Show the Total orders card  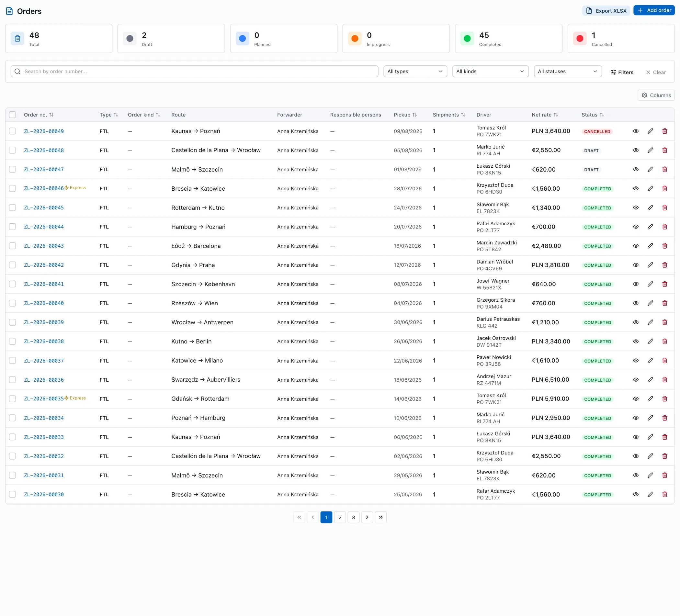click(59, 39)
